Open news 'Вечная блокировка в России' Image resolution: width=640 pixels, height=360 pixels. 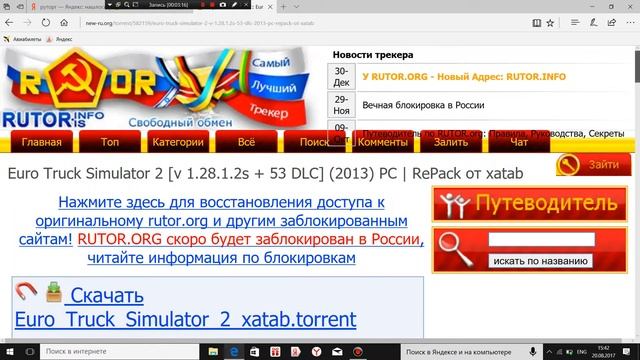click(x=423, y=105)
